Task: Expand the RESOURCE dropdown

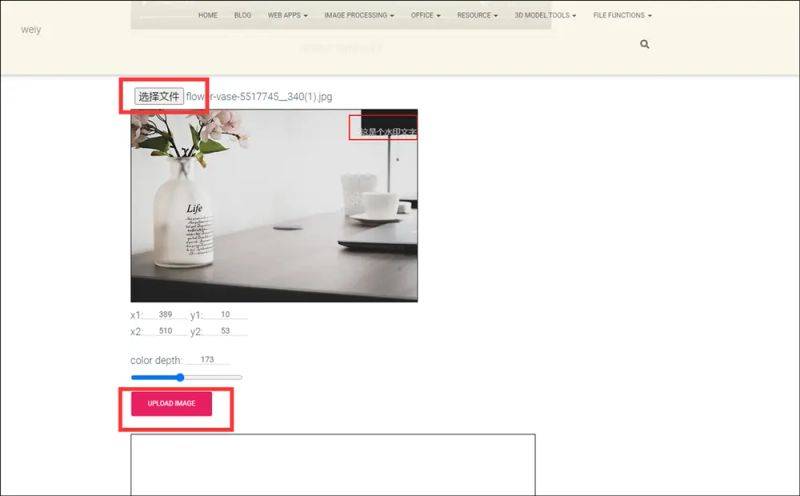Action: 478,16
